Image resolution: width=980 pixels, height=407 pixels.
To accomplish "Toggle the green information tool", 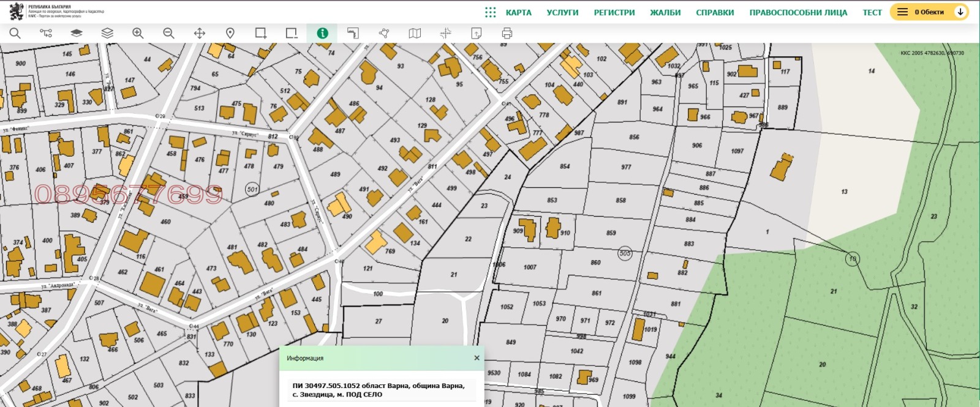I will tap(322, 34).
